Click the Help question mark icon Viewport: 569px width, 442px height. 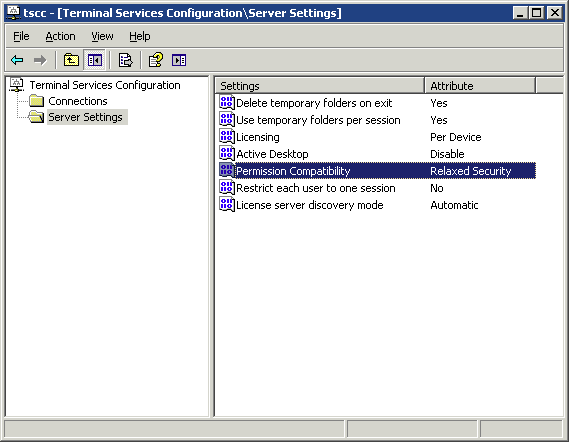coord(156,60)
